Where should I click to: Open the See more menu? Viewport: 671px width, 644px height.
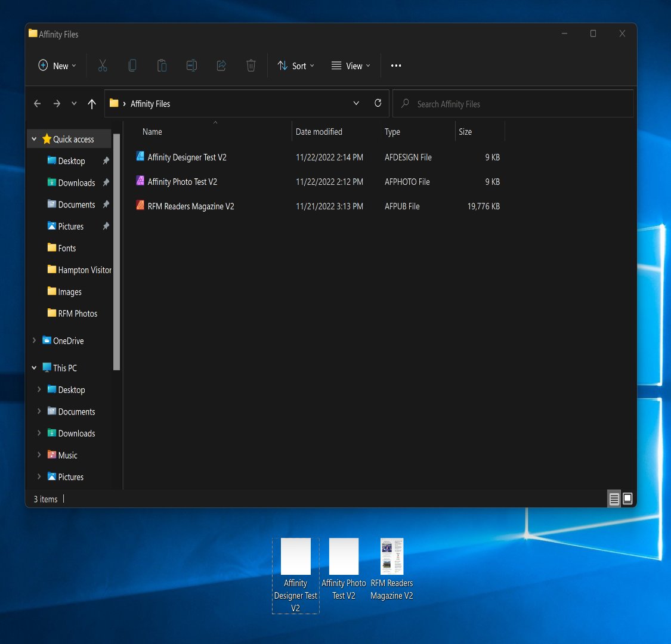(395, 66)
